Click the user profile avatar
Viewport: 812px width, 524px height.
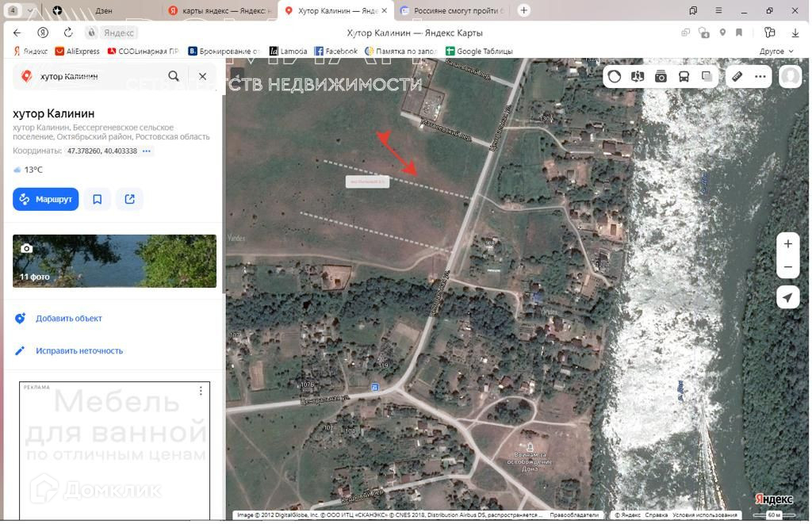click(790, 77)
